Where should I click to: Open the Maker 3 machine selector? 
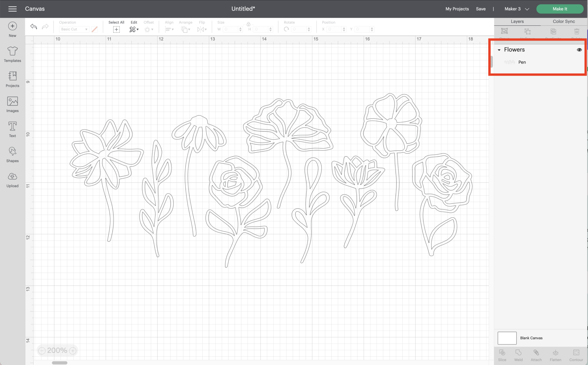(x=515, y=9)
